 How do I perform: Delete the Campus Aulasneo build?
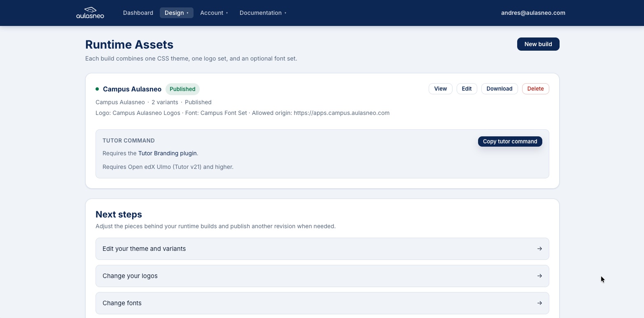535,89
